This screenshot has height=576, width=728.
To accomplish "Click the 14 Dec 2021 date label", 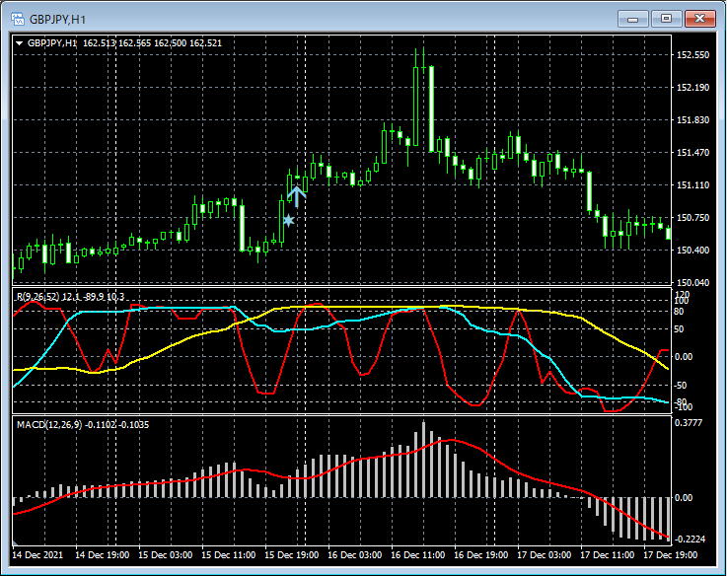I will coord(37,555).
